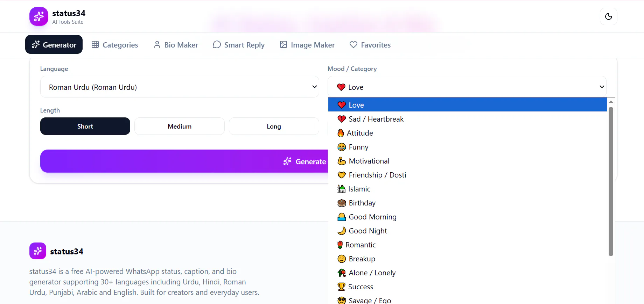Open the Image Maker tab
Image resolution: width=644 pixels, height=304 pixels.
click(x=307, y=45)
